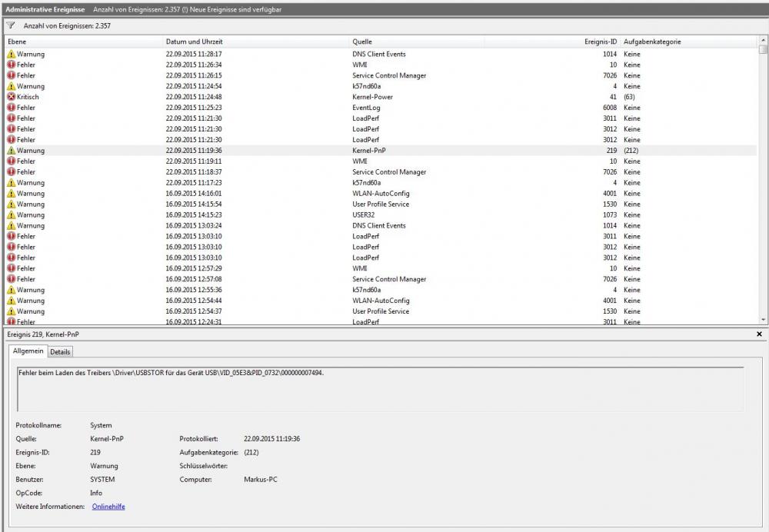Viewport: 769px width, 532px height.
Task: Open the Details tab
Action: pos(61,351)
